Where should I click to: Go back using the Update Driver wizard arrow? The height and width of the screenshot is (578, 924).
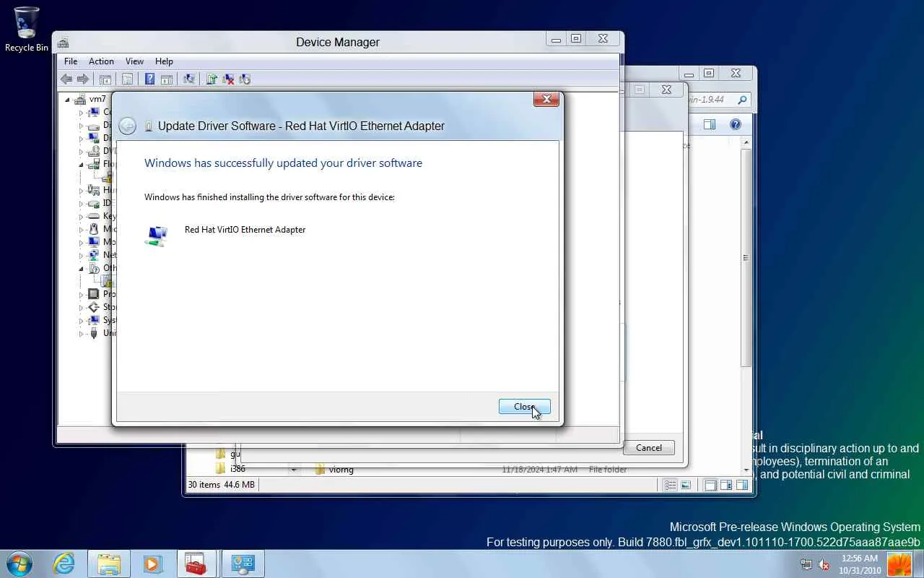point(127,126)
